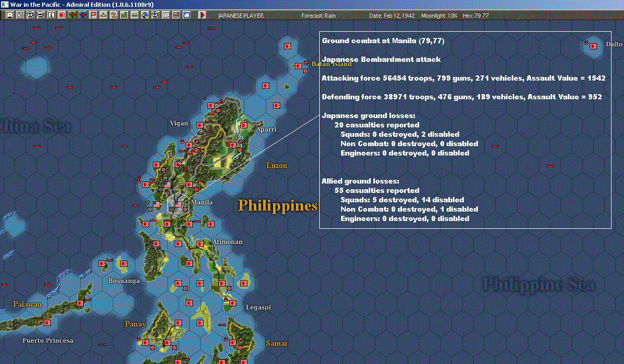The image size is (624, 364).
Task: Click the Atimonan map label
Action: click(227, 242)
